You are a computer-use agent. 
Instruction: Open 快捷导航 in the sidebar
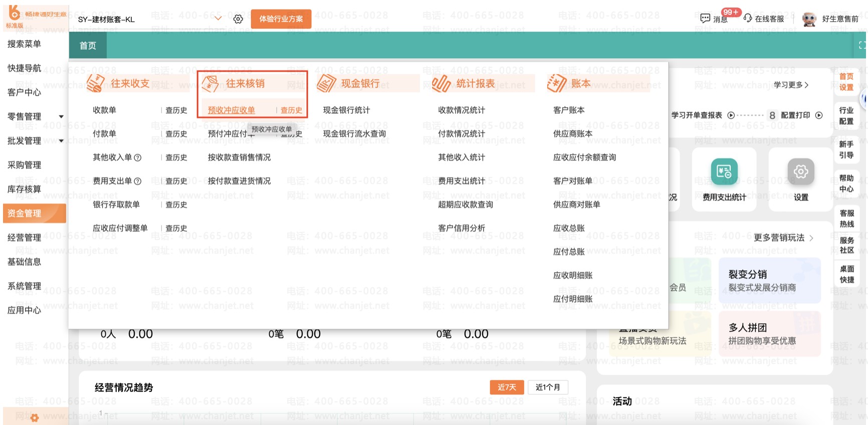(x=24, y=68)
